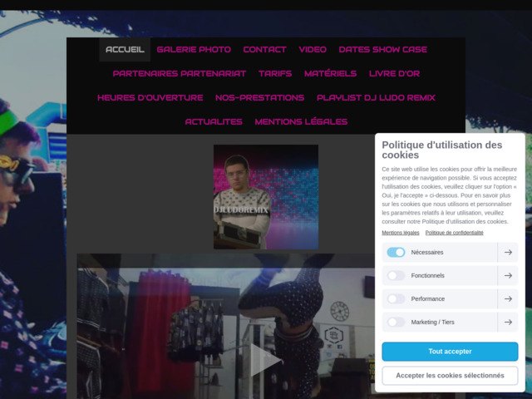Enable Performance cookies switch
This screenshot has width=532, height=399.
point(396,299)
